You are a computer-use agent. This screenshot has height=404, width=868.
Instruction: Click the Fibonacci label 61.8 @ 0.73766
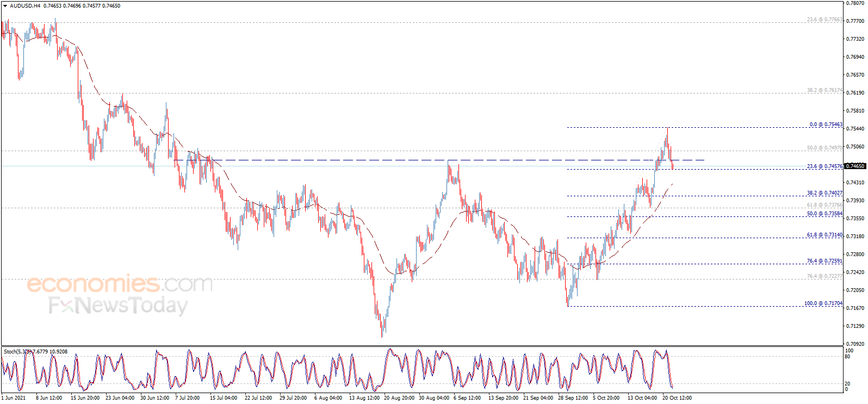click(x=824, y=205)
